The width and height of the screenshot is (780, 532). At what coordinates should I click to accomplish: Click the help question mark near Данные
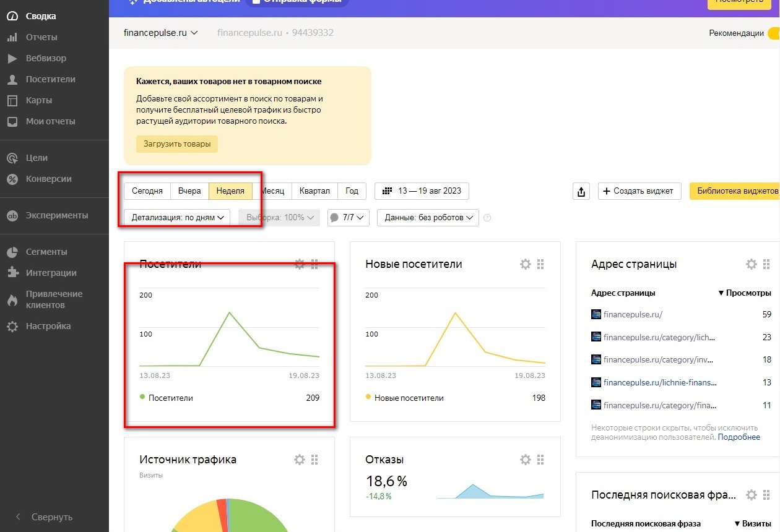click(x=487, y=218)
